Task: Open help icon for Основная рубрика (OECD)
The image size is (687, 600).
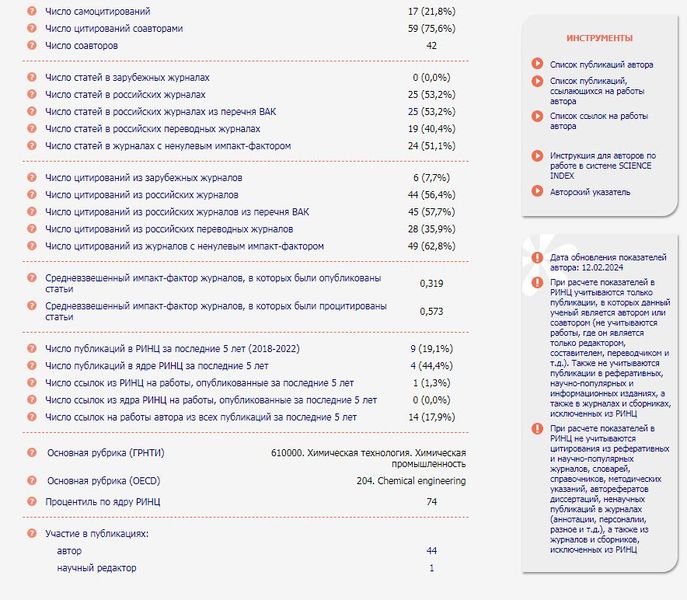Action: [32, 481]
